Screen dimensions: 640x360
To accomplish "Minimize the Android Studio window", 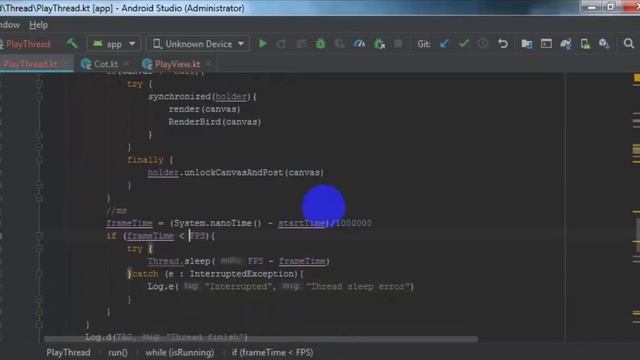I will [592, 7].
